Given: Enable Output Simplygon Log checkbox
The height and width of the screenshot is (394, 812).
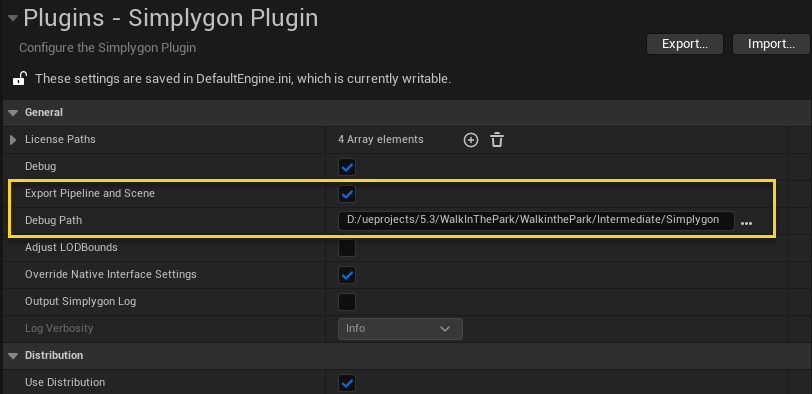Looking at the screenshot, I should [347, 302].
